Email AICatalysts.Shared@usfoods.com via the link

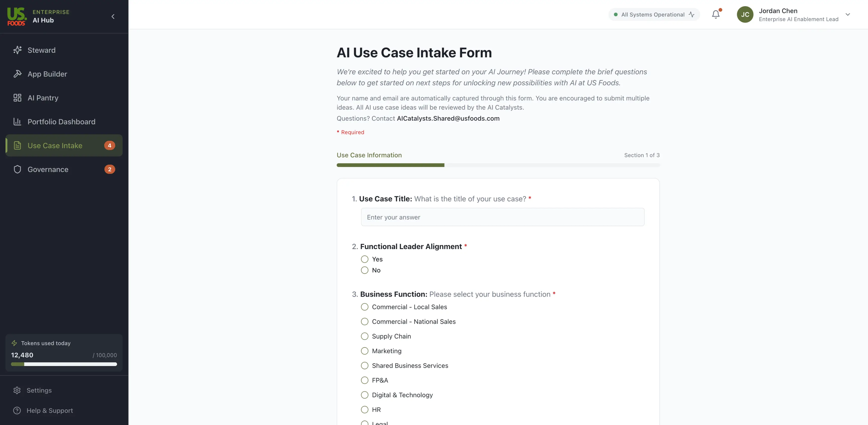448,118
